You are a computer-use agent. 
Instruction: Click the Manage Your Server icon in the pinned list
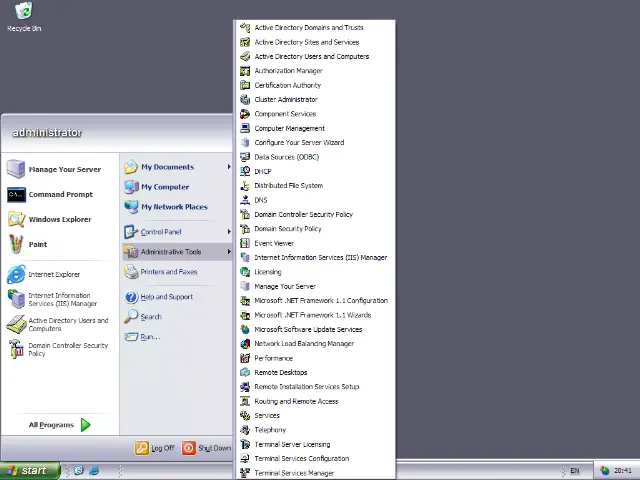16,169
